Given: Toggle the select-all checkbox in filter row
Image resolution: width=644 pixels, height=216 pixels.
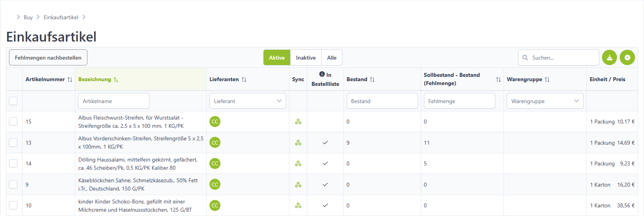Looking at the screenshot, I should click(13, 101).
